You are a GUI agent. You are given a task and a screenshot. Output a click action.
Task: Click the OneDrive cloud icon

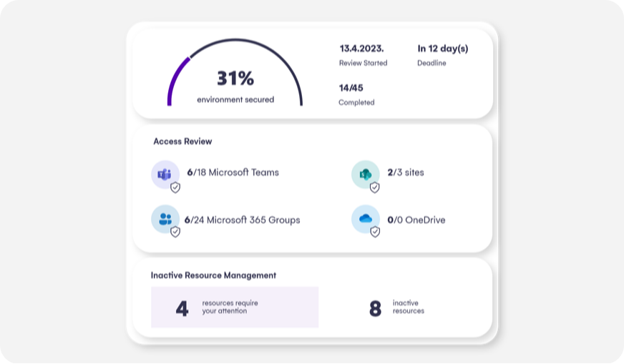coord(366,219)
